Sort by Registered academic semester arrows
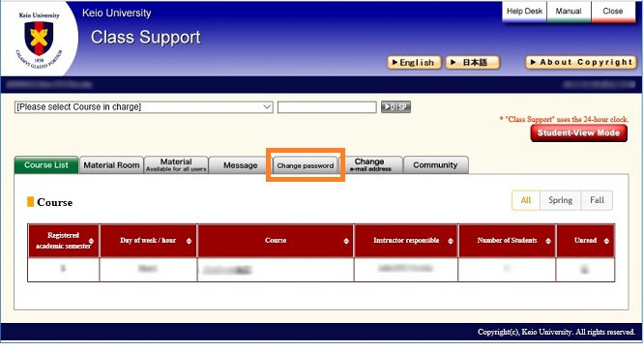 [x=91, y=241]
